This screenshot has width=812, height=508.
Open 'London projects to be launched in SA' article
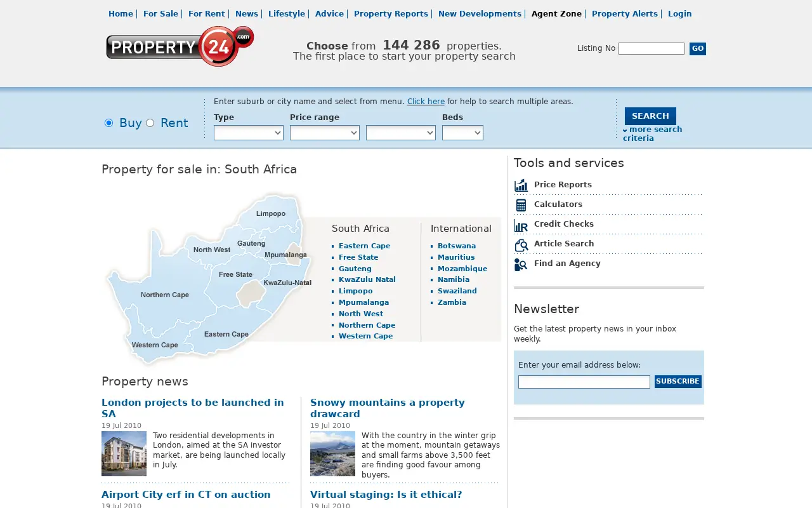click(193, 408)
